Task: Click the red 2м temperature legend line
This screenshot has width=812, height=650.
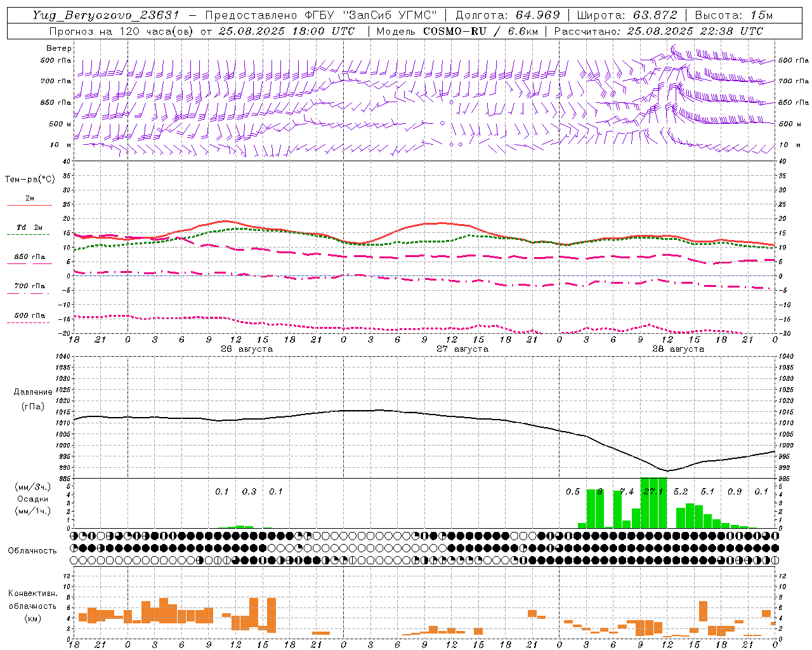Action: (x=30, y=205)
